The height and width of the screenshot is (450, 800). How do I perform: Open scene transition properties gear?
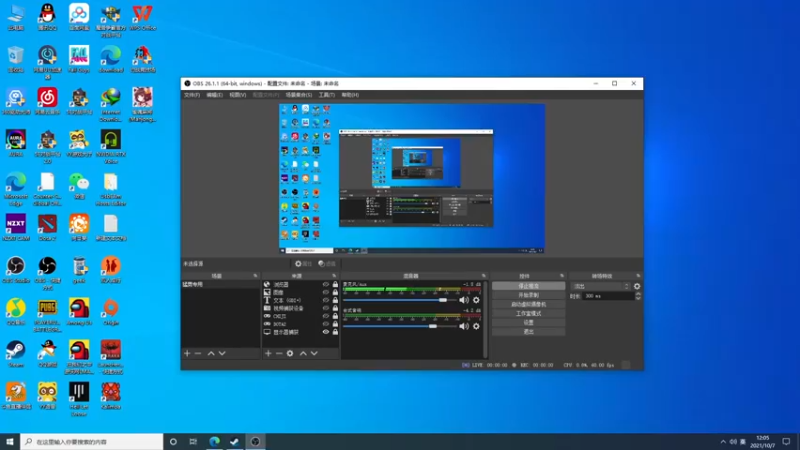[637, 286]
